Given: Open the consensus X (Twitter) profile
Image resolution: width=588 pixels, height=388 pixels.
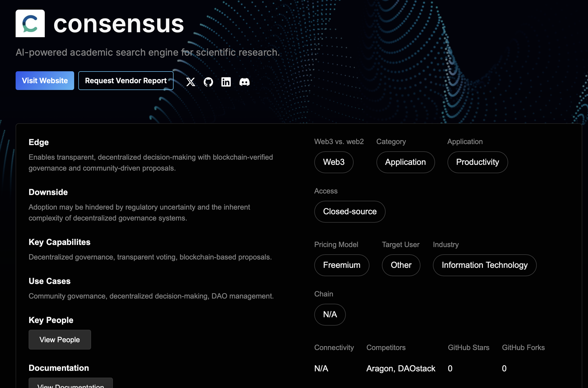Looking at the screenshot, I should click(x=191, y=82).
